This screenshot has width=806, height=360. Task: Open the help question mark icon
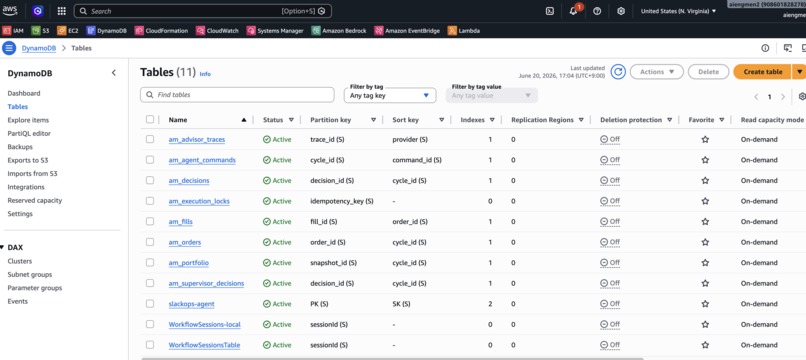(x=597, y=11)
